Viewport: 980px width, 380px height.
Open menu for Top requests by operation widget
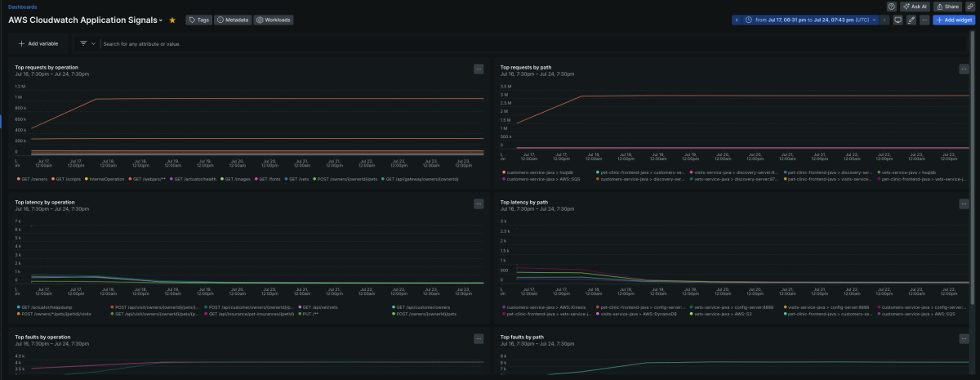tap(479, 69)
